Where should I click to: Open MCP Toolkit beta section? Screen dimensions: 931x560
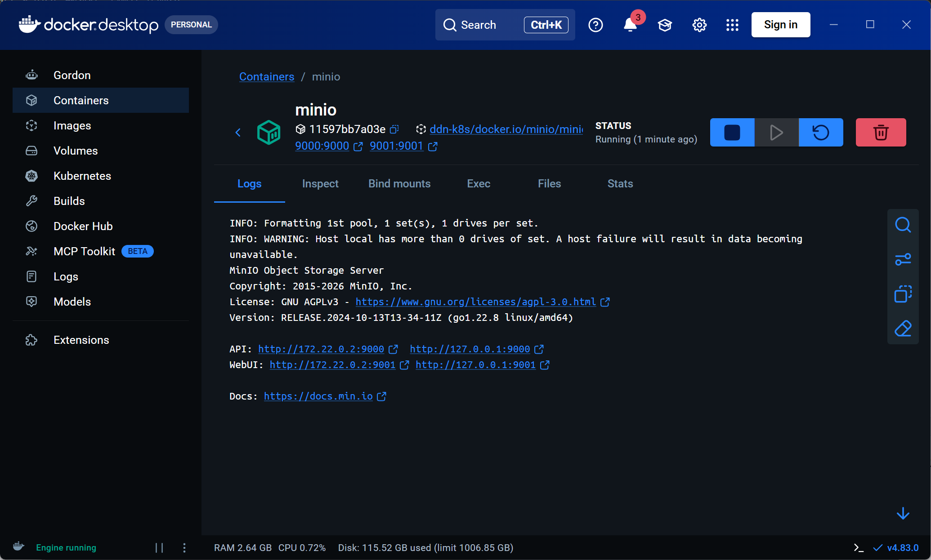click(x=101, y=251)
